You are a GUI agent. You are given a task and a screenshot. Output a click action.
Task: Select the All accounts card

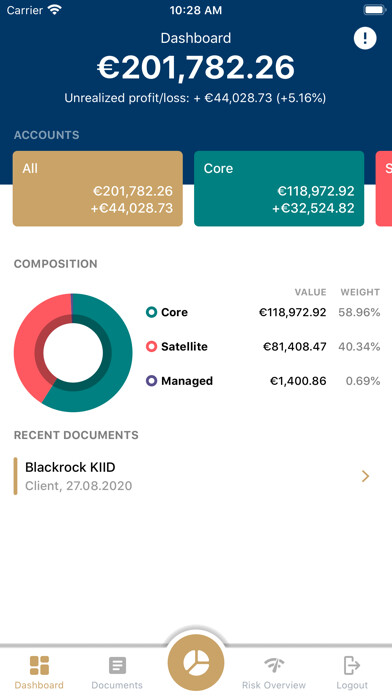(x=98, y=189)
